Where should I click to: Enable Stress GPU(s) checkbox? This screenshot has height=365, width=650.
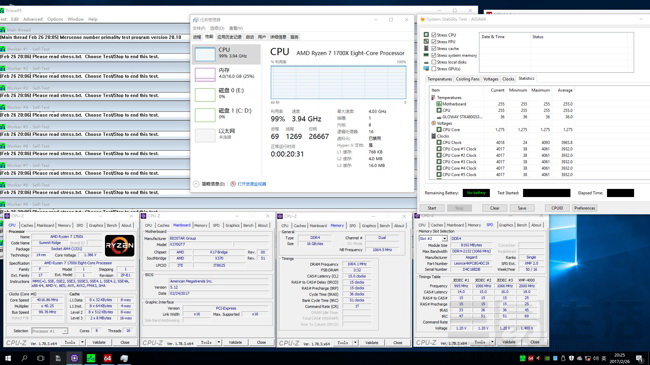(x=434, y=68)
